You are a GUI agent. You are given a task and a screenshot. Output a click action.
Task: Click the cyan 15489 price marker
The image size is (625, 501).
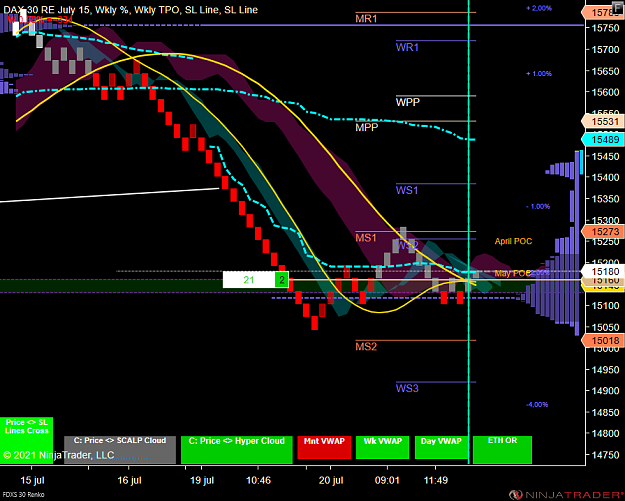click(x=603, y=139)
